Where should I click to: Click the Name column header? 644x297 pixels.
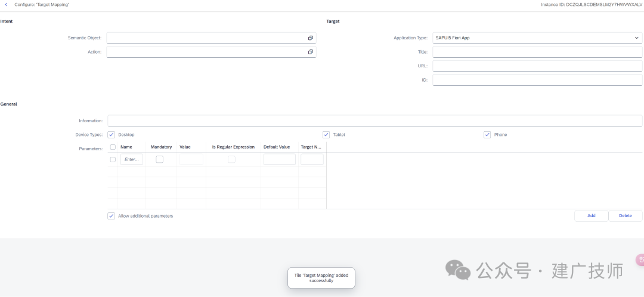pyautogui.click(x=126, y=147)
